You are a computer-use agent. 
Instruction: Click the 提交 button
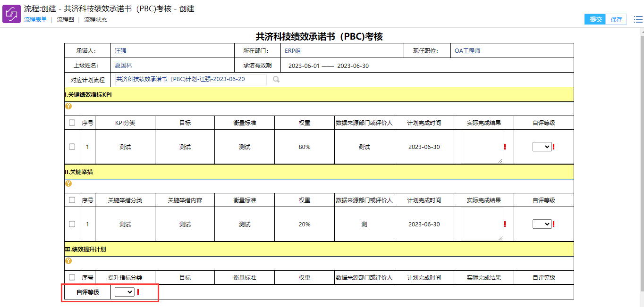[x=595, y=19]
